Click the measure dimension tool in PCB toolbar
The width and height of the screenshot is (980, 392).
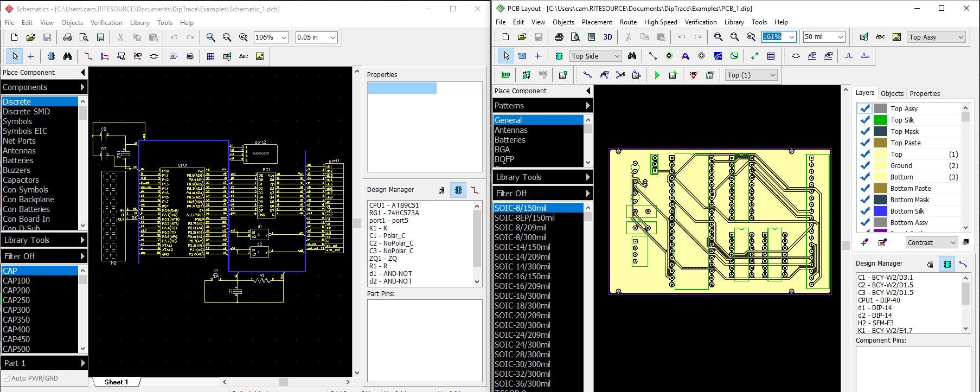coord(754,56)
